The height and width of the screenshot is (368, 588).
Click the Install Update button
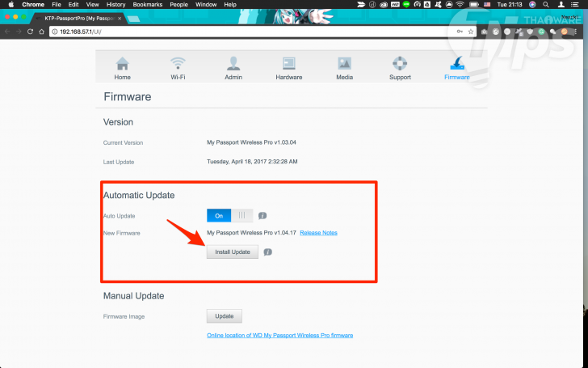[233, 252]
